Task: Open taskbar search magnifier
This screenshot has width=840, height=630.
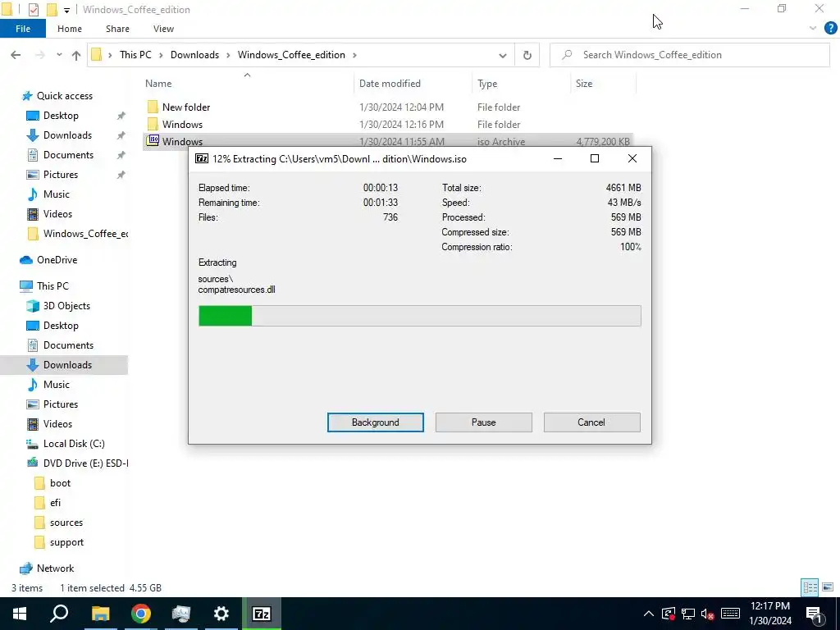Action: [59, 614]
